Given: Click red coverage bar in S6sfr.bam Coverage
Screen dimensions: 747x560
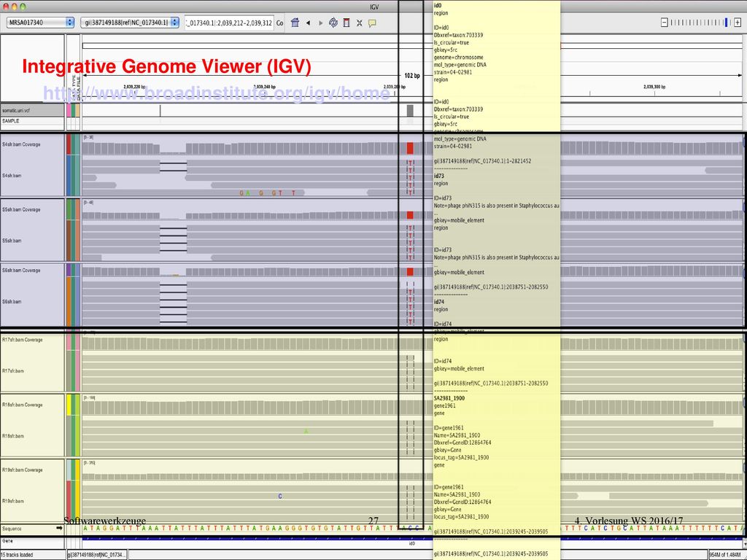Looking at the screenshot, I should coord(410,272).
